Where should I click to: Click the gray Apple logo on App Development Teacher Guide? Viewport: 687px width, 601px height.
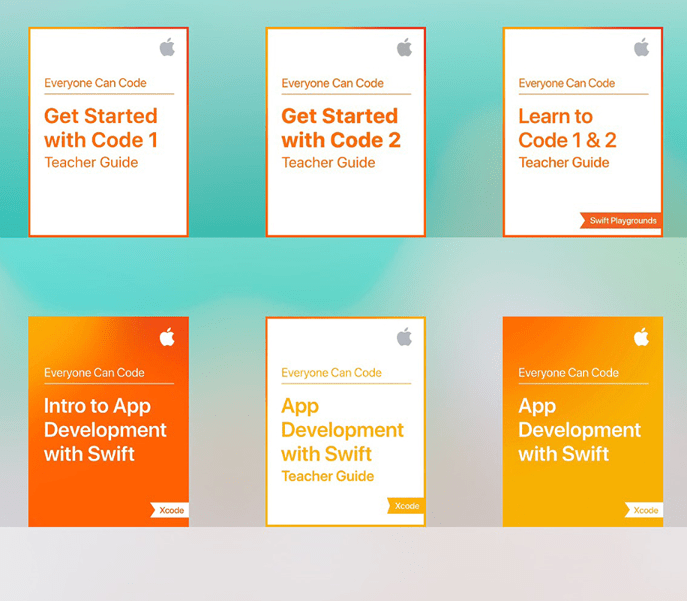pos(404,337)
